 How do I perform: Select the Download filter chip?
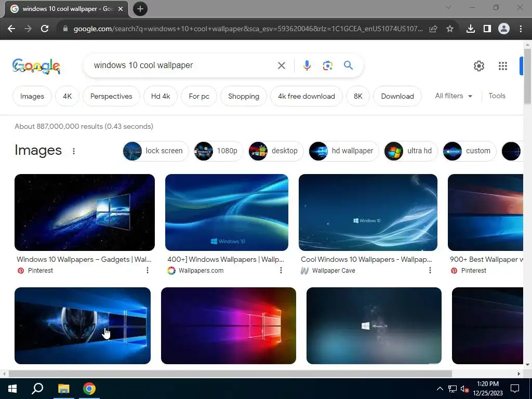tap(397, 96)
